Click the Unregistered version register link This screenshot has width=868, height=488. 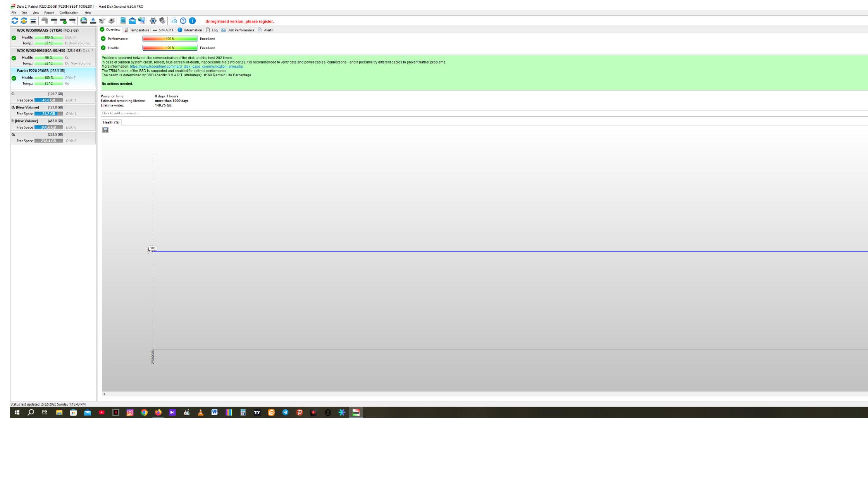pos(239,21)
